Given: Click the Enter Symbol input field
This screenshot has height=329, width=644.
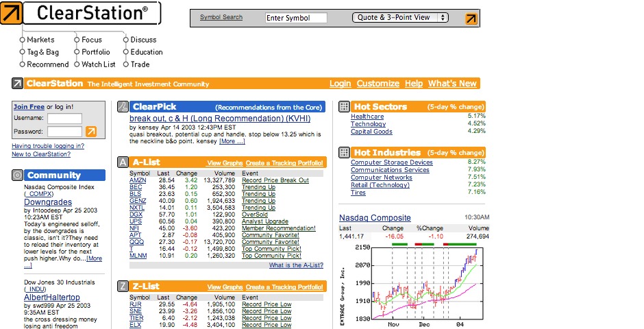Looking at the screenshot, I should pyautogui.click(x=296, y=18).
